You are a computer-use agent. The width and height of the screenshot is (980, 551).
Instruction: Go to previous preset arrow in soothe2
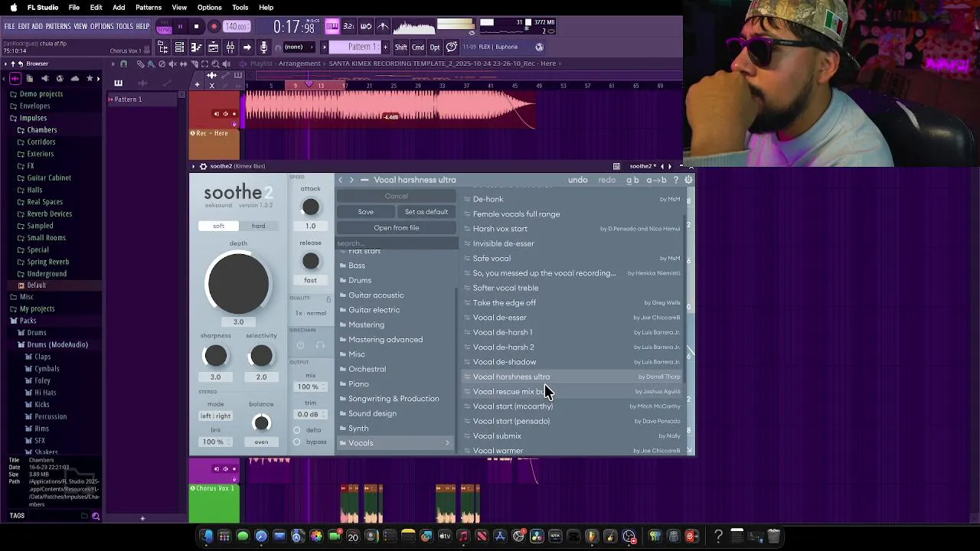pos(341,180)
